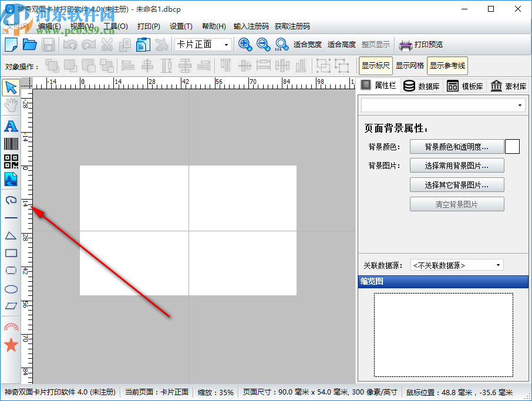The image size is (532, 401).
Task: Select the QR code tool
Action: (11, 162)
